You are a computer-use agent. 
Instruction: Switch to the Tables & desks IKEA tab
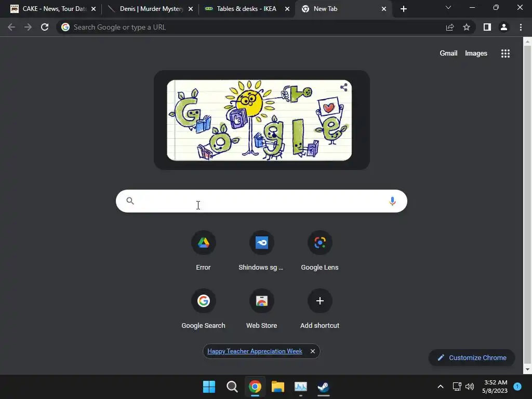pyautogui.click(x=246, y=9)
